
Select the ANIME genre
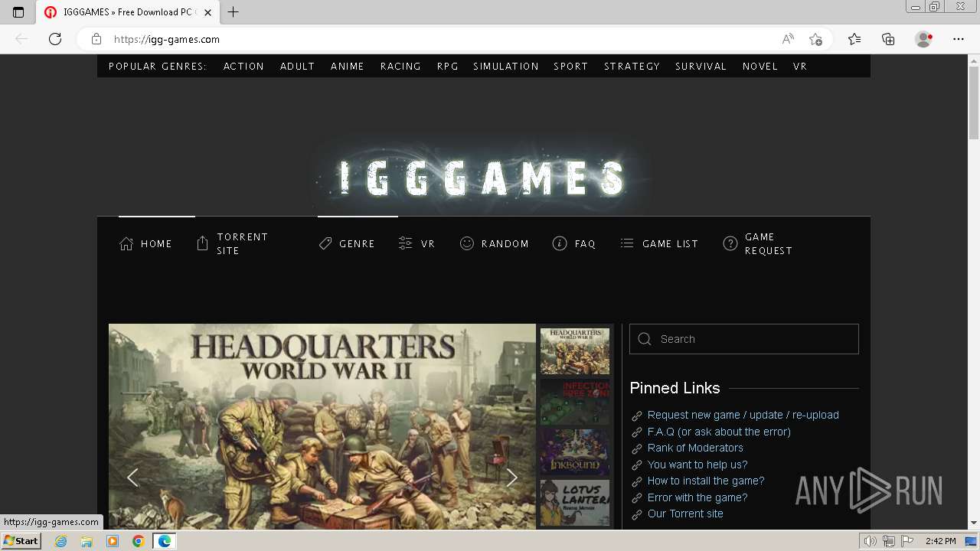348,67
